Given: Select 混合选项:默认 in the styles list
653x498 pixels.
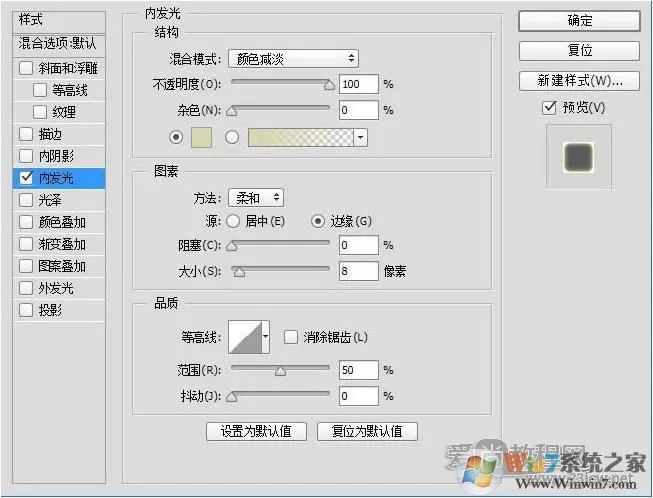Looking at the screenshot, I should coord(59,45).
